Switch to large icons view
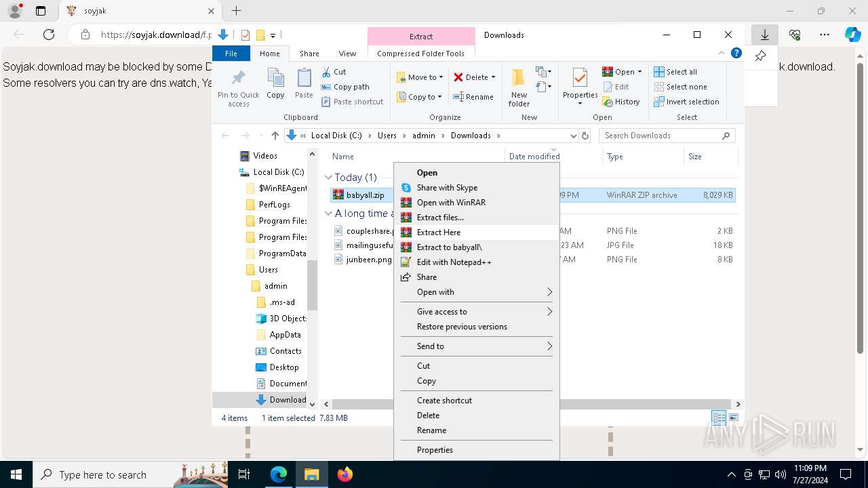Image resolution: width=868 pixels, height=488 pixels. pos(733,418)
